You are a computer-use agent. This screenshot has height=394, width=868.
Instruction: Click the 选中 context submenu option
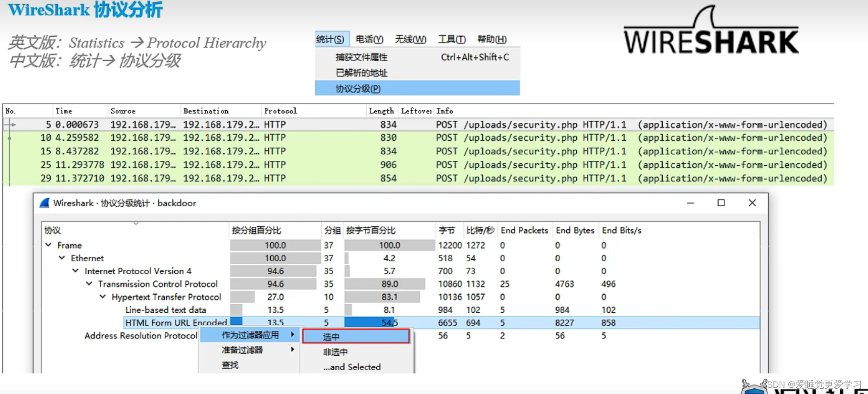356,336
